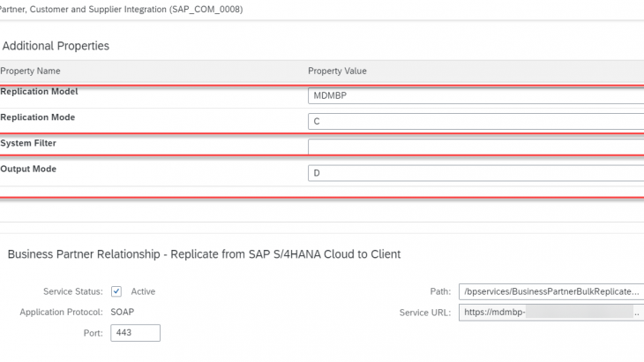Click the Output Mode field containing D

[x=476, y=173]
